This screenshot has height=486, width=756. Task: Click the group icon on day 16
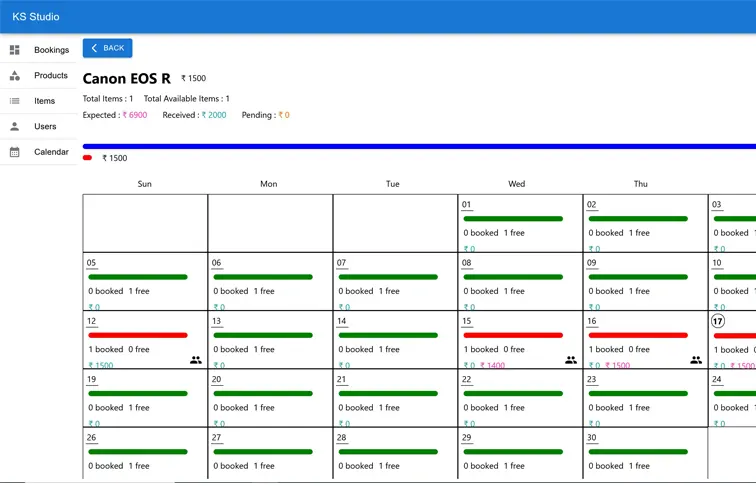click(x=696, y=360)
